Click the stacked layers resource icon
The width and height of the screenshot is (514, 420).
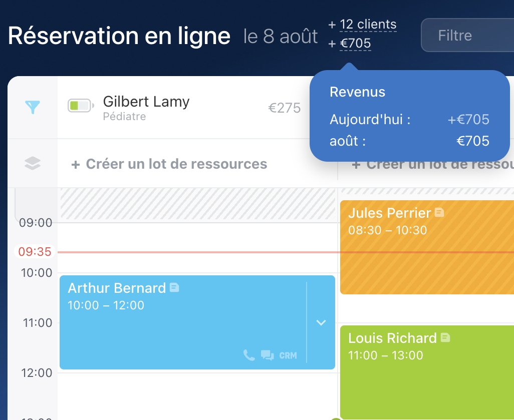tap(33, 164)
